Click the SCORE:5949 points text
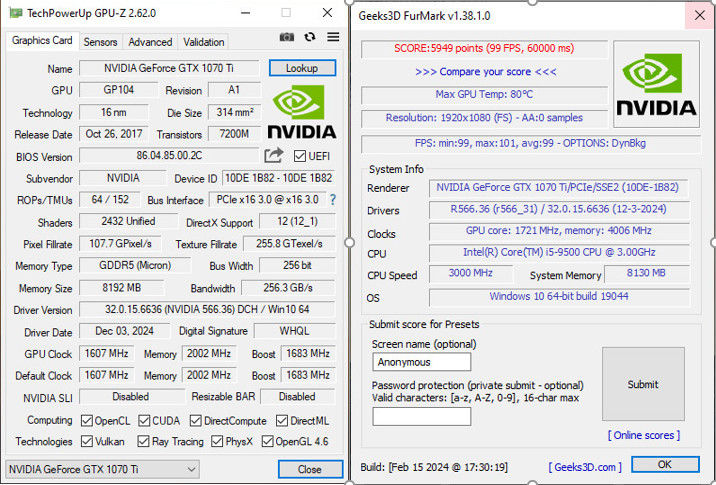The width and height of the screenshot is (716, 485). (484, 48)
